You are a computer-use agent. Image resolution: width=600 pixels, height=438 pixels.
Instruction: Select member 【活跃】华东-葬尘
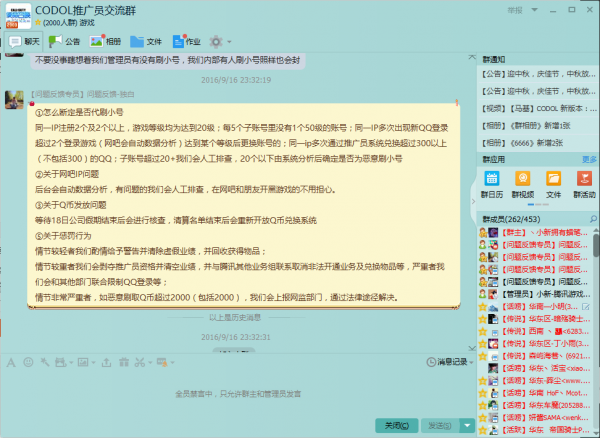[x=535, y=381]
